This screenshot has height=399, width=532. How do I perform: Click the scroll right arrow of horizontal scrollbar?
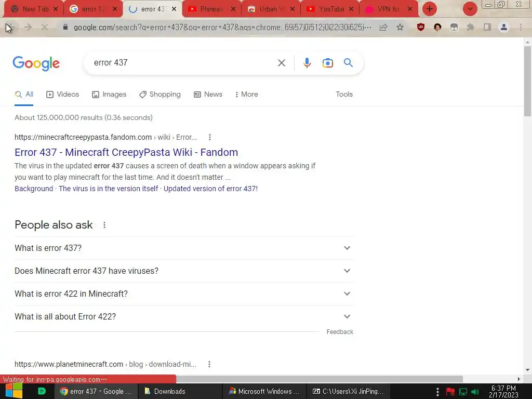(x=519, y=379)
